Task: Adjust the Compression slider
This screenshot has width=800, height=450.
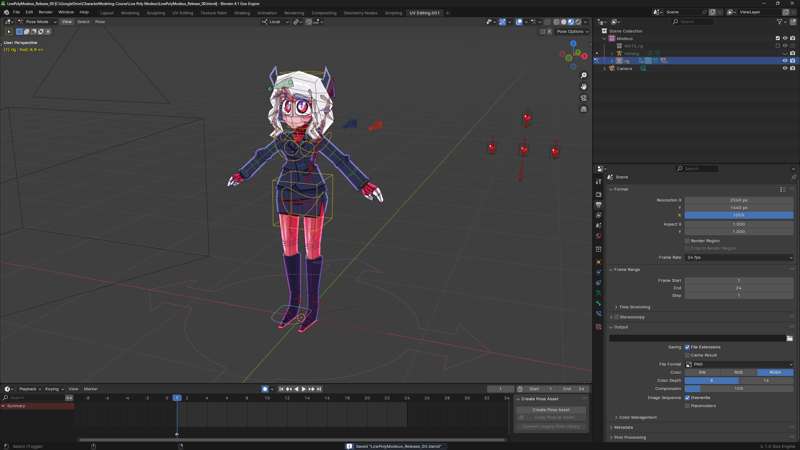Action: click(739, 389)
